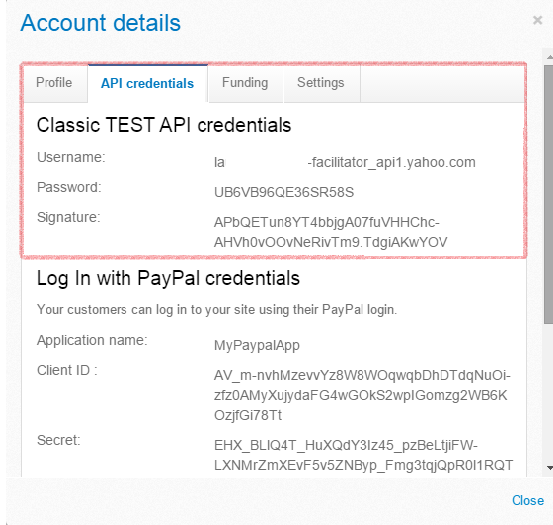Click the password value UB6VB96QE36SR58S
This screenshot has height=525, width=553.
284,193
